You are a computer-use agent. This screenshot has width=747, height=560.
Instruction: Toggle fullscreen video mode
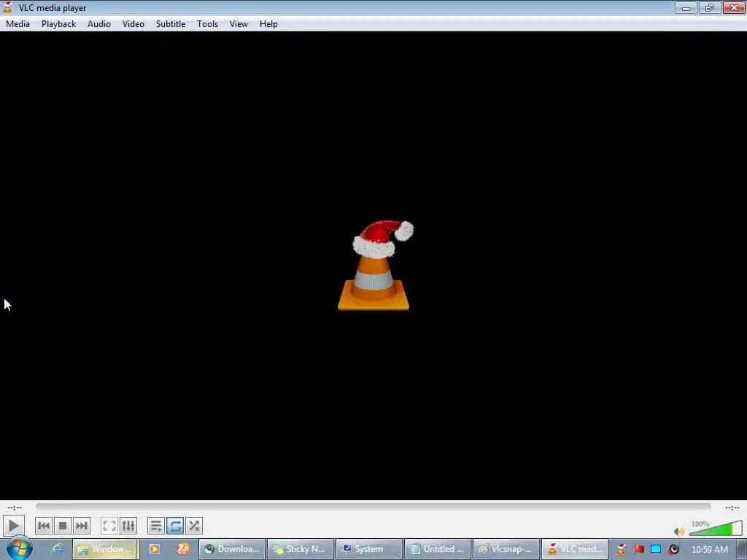coord(109,526)
